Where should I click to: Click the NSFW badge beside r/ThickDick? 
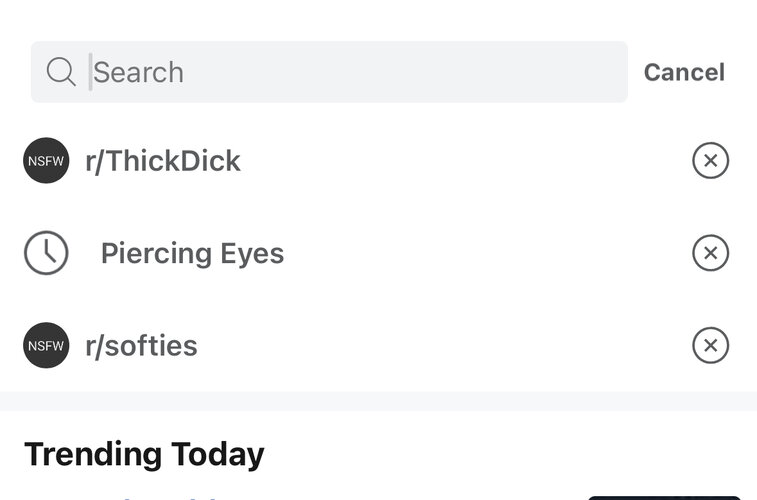[46, 160]
